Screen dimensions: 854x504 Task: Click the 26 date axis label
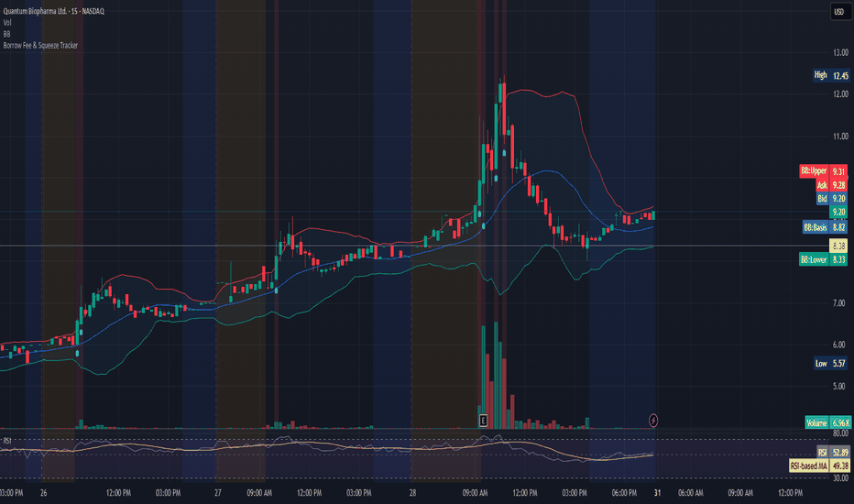click(x=44, y=493)
